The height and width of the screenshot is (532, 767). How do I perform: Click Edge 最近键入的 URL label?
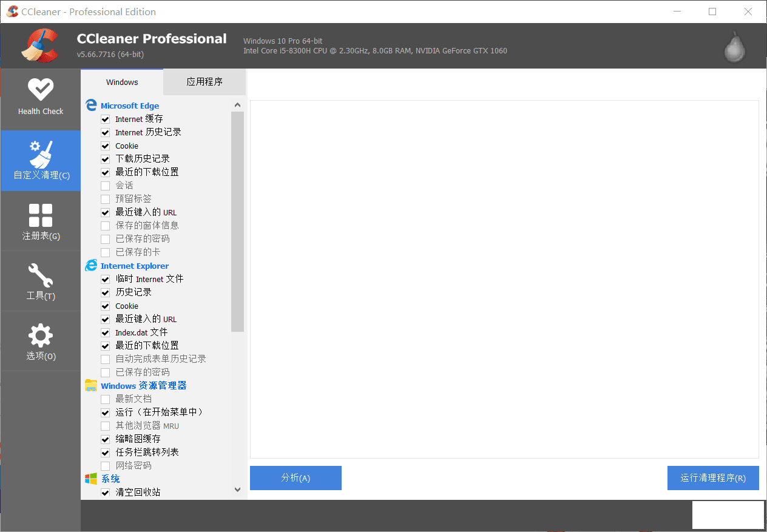146,212
